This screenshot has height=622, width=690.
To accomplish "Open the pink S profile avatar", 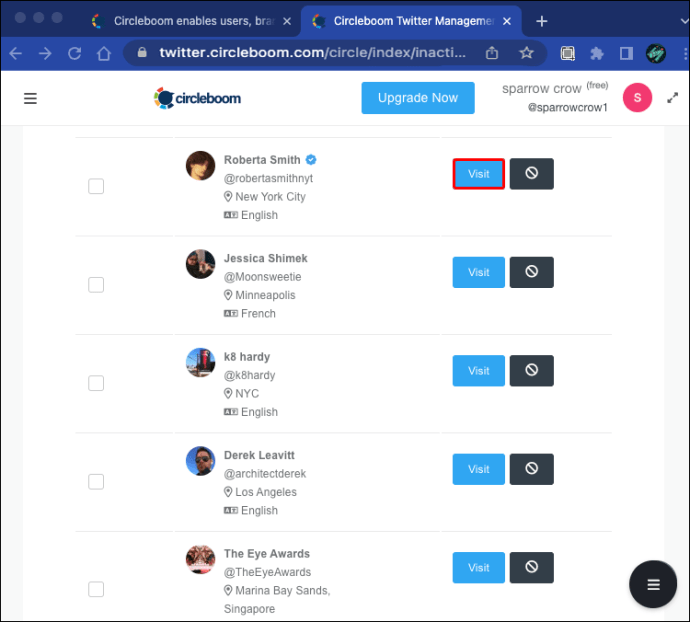I will [x=637, y=98].
